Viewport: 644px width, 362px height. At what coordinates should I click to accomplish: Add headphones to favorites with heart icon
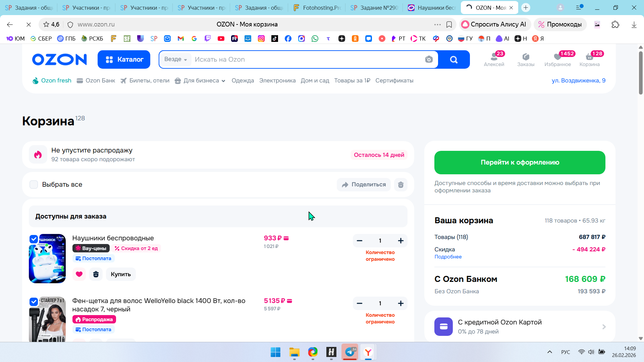tap(79, 274)
